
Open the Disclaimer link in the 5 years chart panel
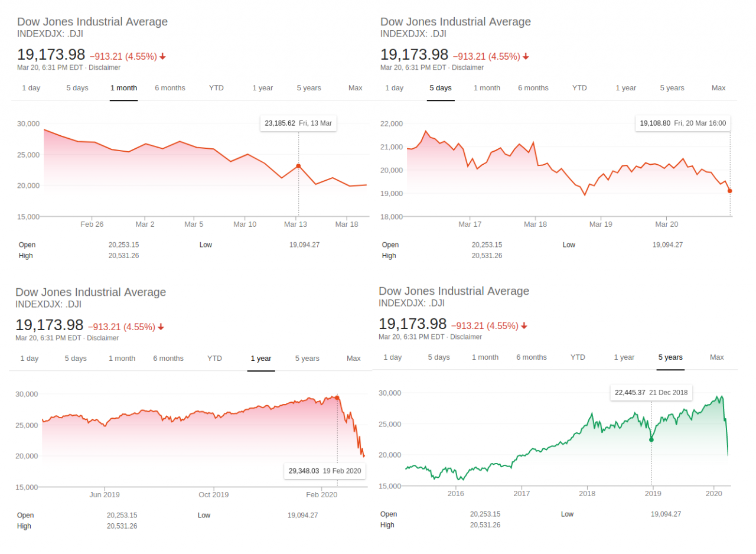click(465, 337)
